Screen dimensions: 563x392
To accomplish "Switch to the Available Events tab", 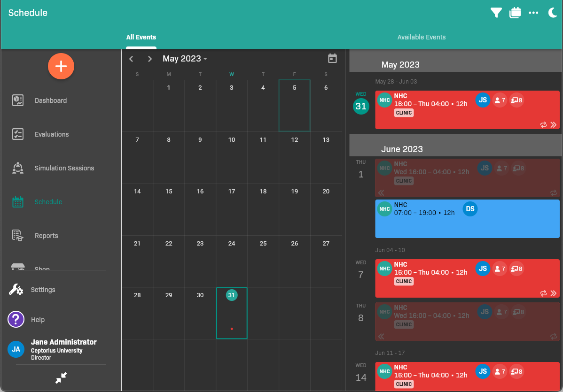I will (421, 37).
